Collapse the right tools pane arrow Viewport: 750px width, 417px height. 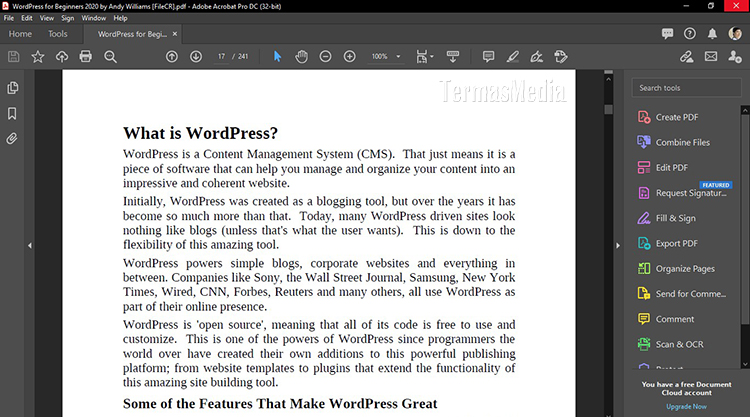(x=618, y=245)
